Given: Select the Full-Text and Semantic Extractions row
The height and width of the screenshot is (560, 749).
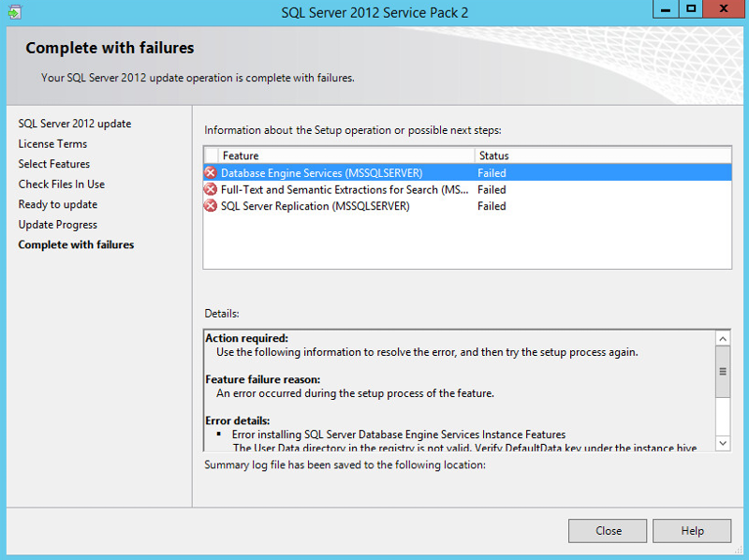Looking at the screenshot, I should pyautogui.click(x=467, y=189).
